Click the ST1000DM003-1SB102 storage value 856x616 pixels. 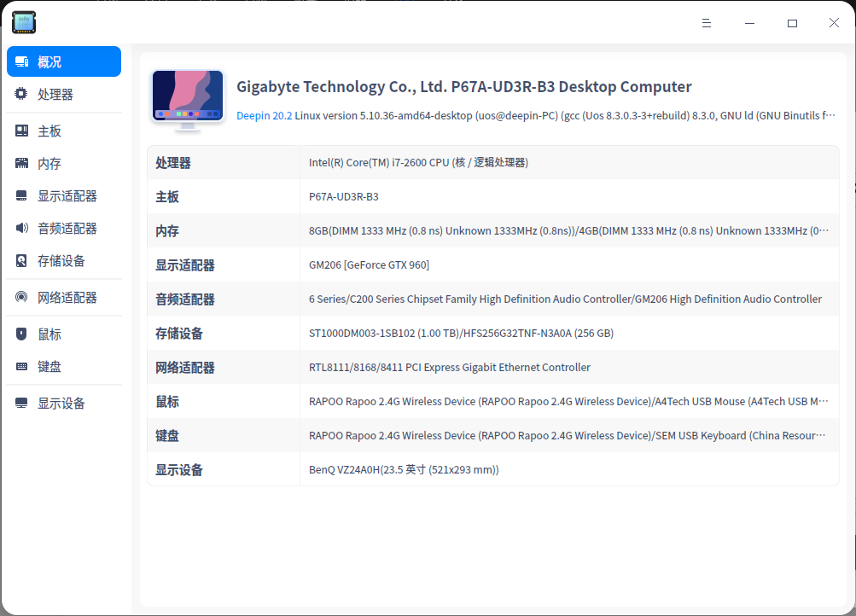point(462,333)
